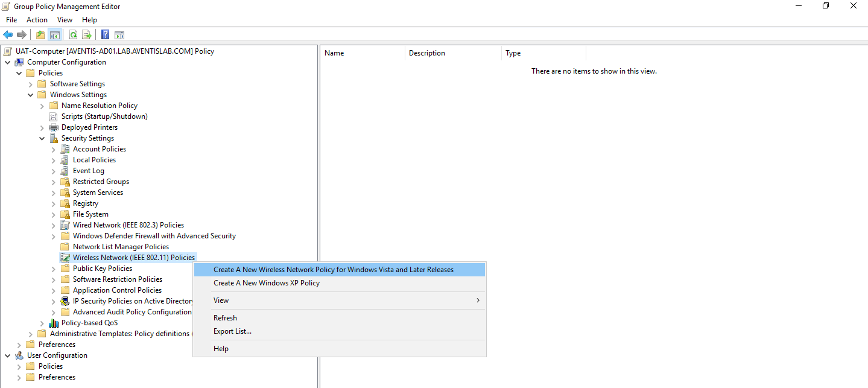Click the Description column header
Screen dimensions: 868x388
point(426,53)
